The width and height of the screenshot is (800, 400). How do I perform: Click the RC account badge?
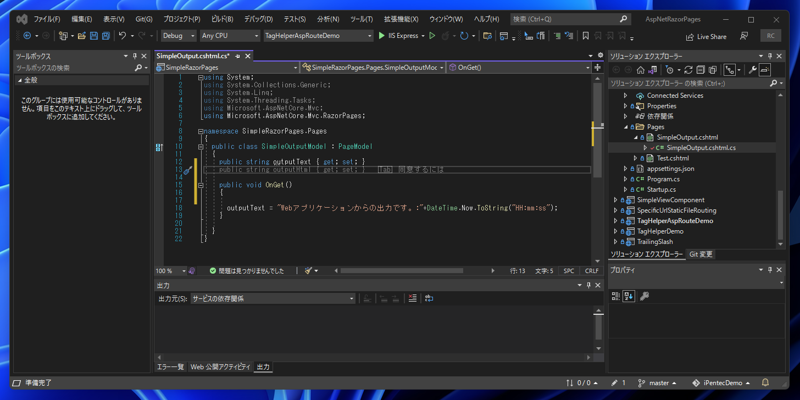coord(770,36)
